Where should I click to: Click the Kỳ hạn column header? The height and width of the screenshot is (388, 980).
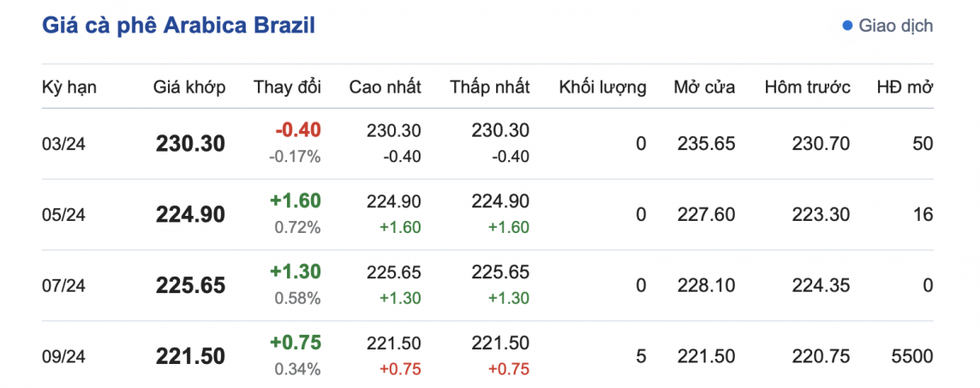click(69, 87)
